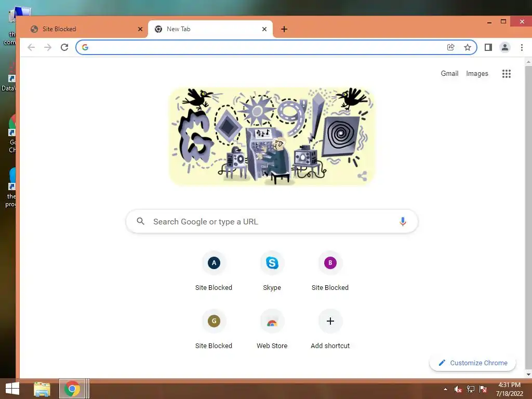The width and height of the screenshot is (532, 399).
Task: Open the network tray icon
Action: (x=471, y=389)
